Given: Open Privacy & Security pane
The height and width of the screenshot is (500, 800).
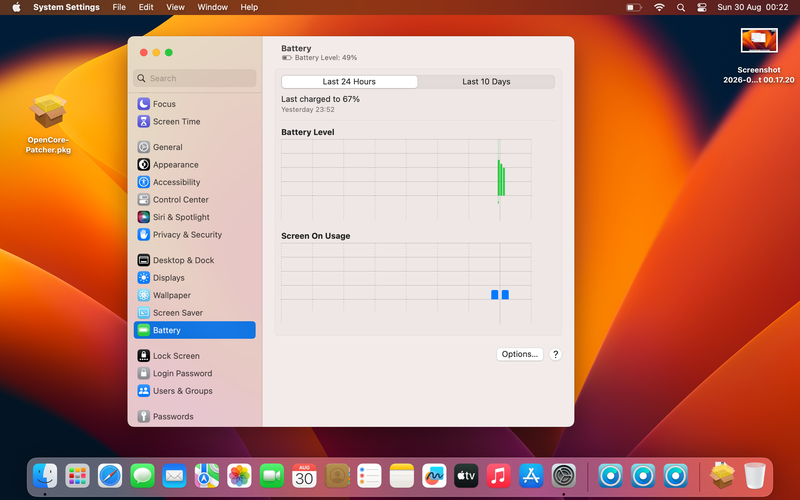Looking at the screenshot, I should click(x=194, y=235).
